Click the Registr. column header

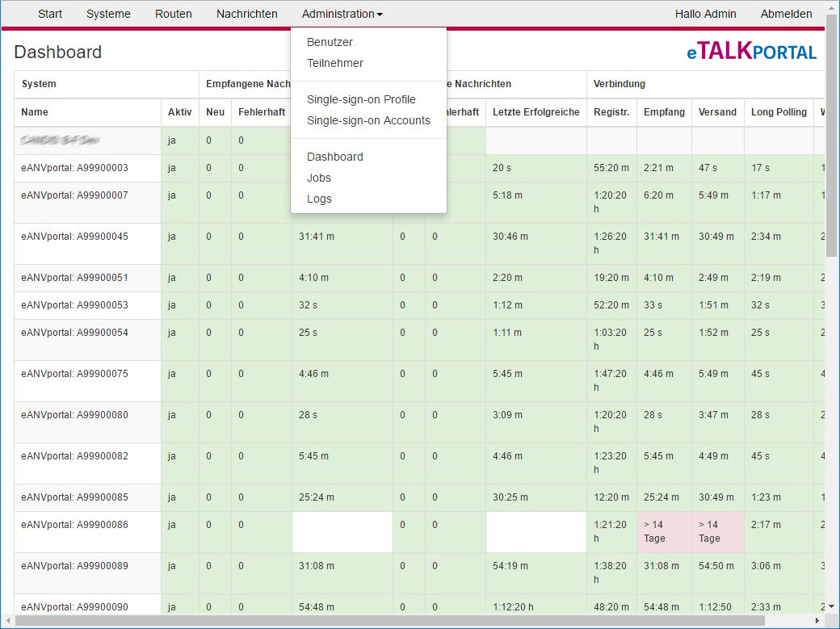coord(611,112)
